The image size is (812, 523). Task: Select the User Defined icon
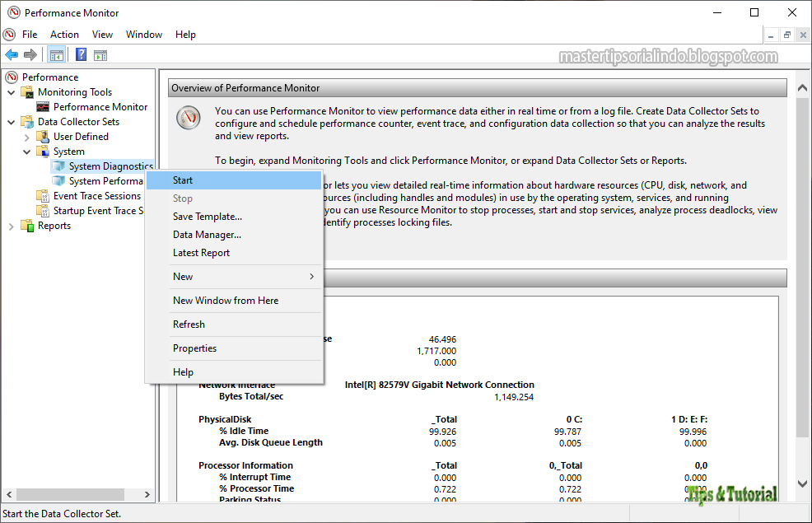pos(44,136)
